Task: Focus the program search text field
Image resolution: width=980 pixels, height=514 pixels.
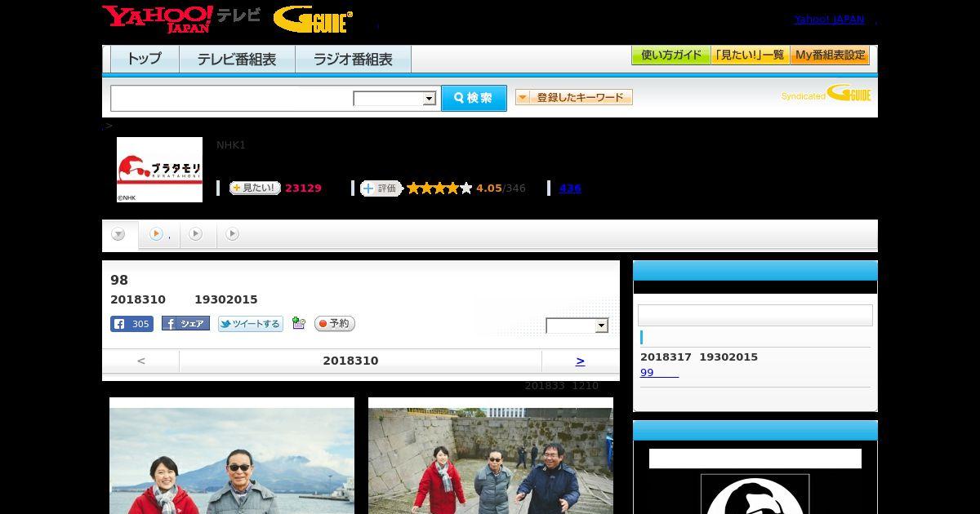Action: (232, 99)
